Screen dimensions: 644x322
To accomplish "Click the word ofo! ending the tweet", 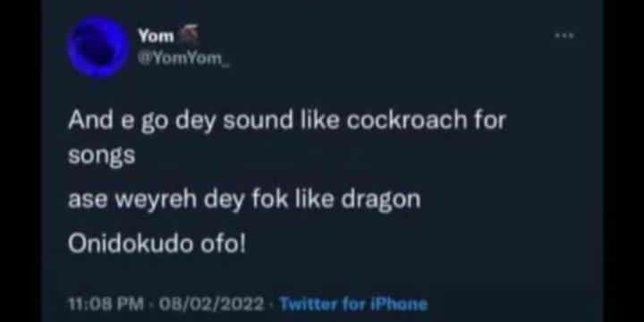I will click(223, 244).
